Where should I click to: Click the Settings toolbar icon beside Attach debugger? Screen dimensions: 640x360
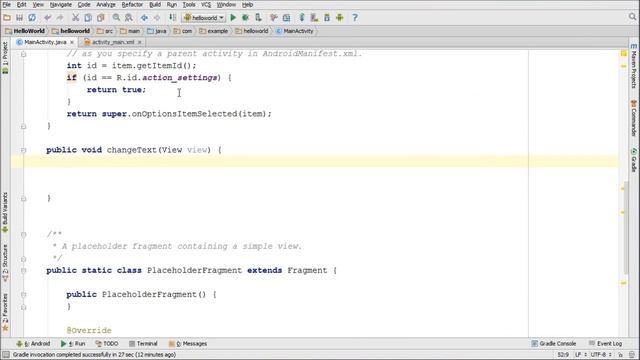273,18
